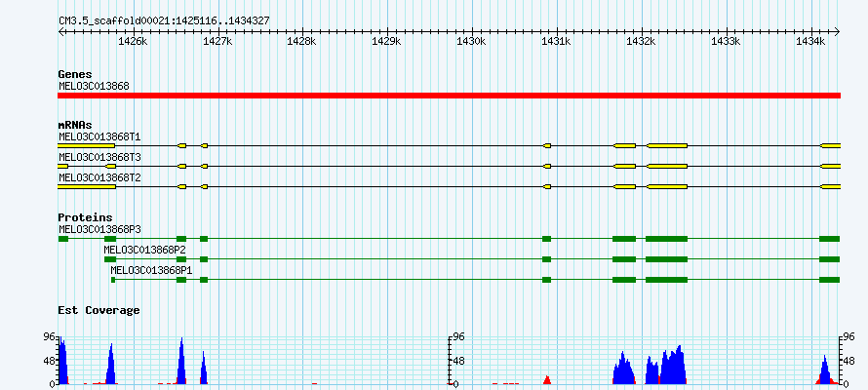
Task: Click the 1431k ruler tick label
Action: click(556, 41)
